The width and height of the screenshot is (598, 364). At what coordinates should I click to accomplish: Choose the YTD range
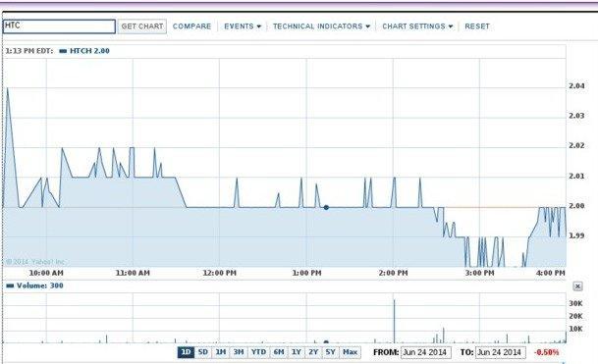pyautogui.click(x=258, y=352)
